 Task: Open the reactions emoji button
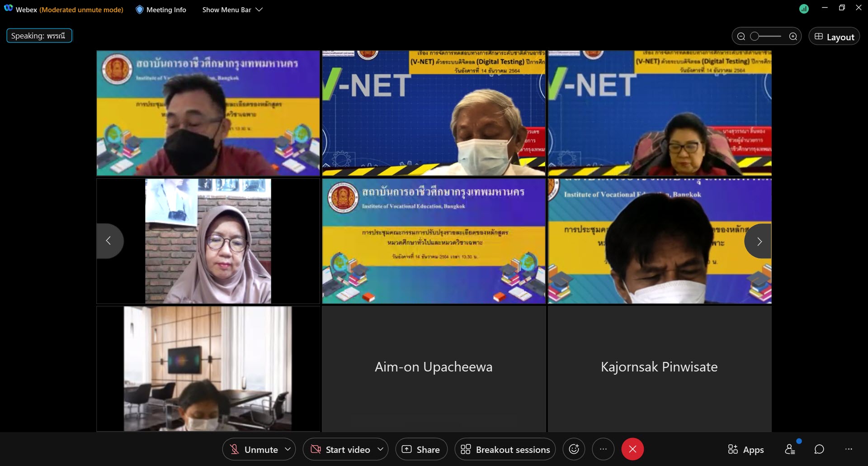pyautogui.click(x=574, y=449)
